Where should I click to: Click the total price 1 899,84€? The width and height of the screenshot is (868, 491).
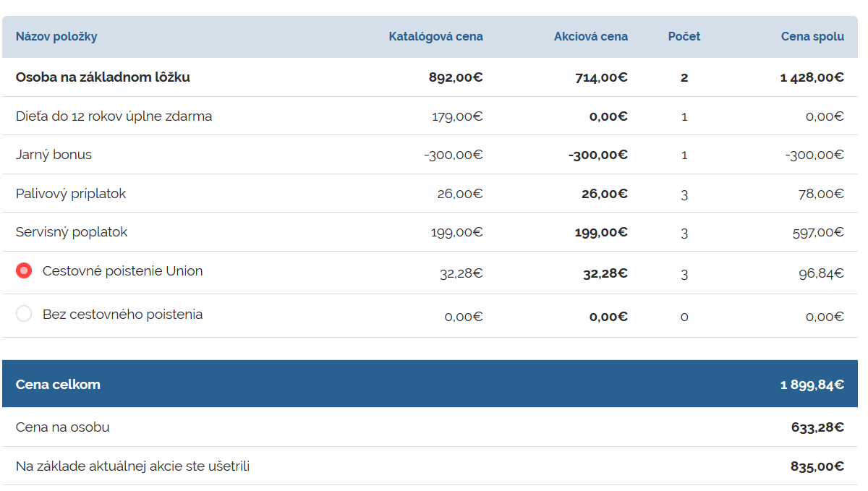[x=812, y=385]
